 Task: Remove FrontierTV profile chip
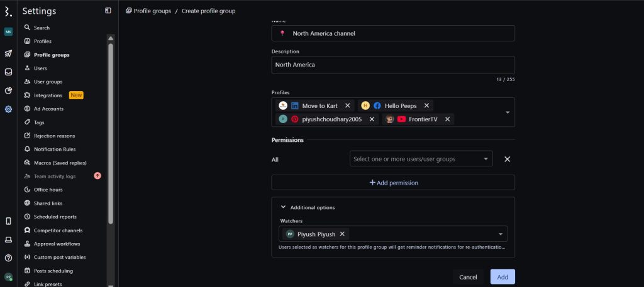point(447,119)
